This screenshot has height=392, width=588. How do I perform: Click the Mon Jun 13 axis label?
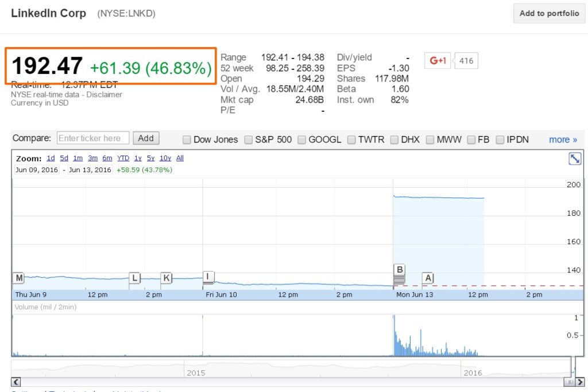coord(415,294)
